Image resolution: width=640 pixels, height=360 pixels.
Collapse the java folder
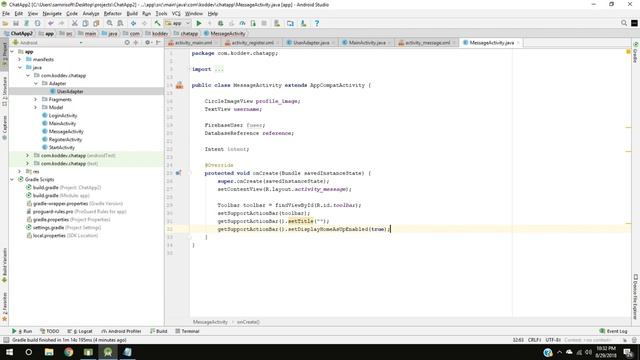coord(19,67)
